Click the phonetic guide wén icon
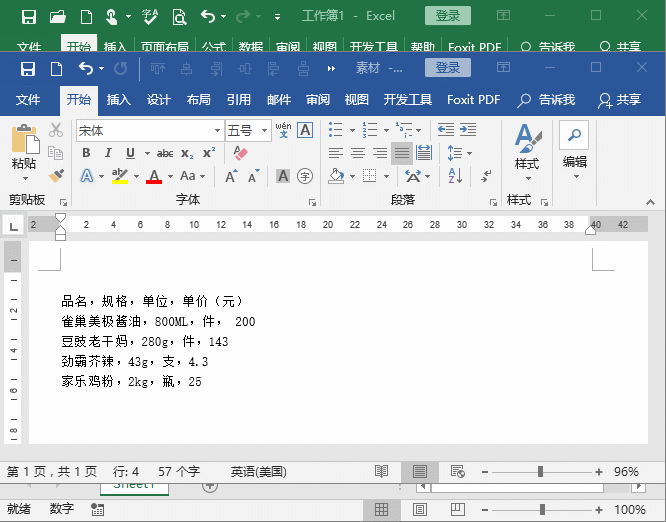This screenshot has height=522, width=666. pos(283,130)
